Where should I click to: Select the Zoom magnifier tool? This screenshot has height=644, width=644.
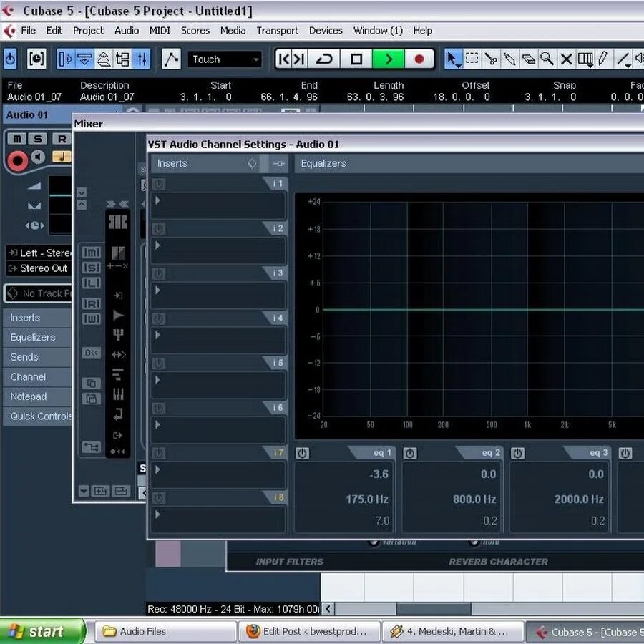coord(547,59)
